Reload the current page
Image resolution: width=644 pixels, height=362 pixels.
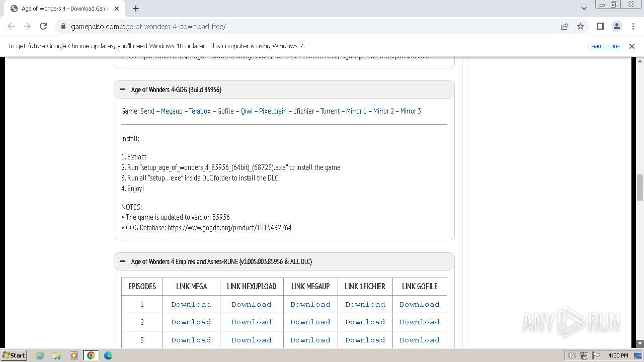tap(43, 26)
